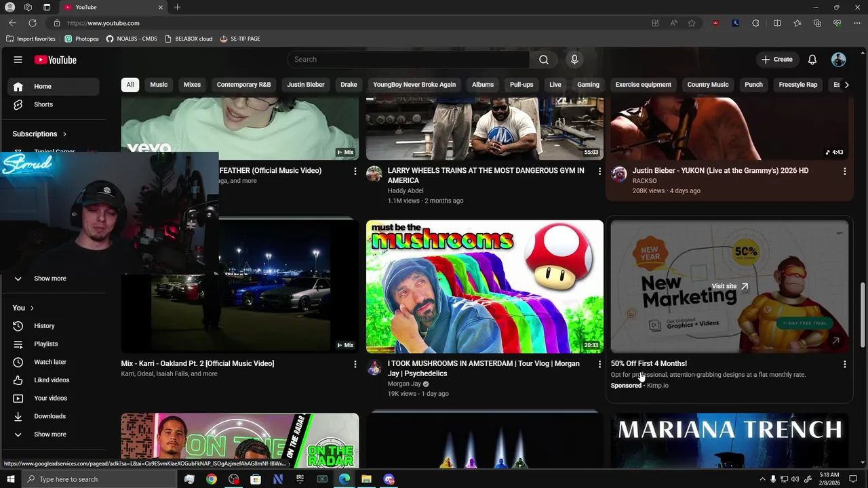This screenshot has width=868, height=488.
Task: Toggle split screen in the browser toolbar
Action: 777,23
